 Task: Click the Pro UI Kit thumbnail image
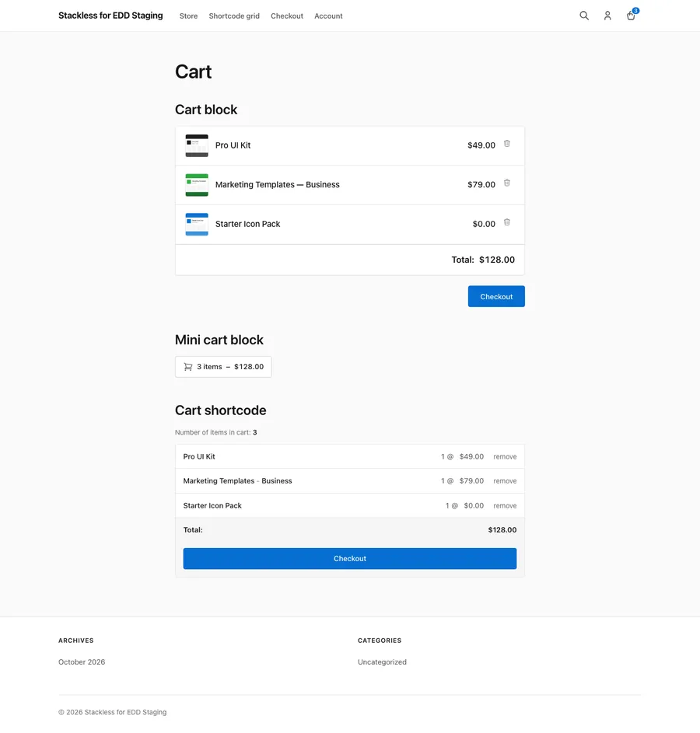click(197, 146)
